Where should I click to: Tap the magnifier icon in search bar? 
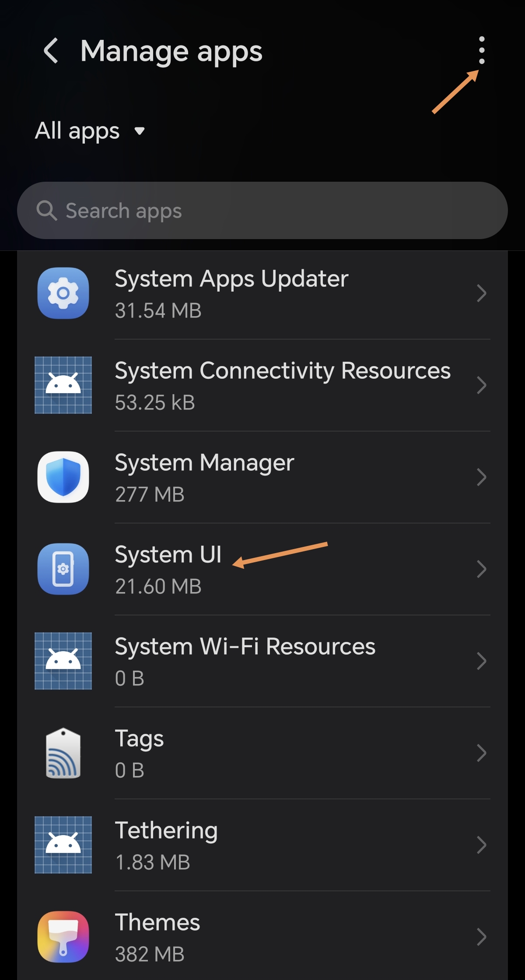46,211
